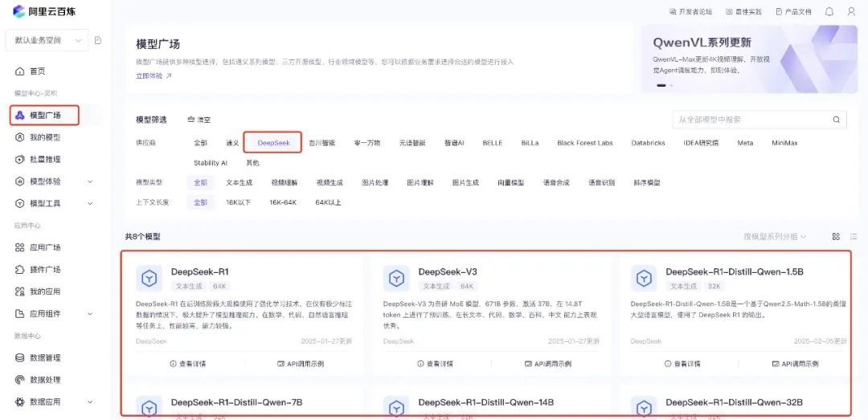The width and height of the screenshot is (868, 420).
Task: Click the QwenVL系列更新 banner
Action: (750, 58)
